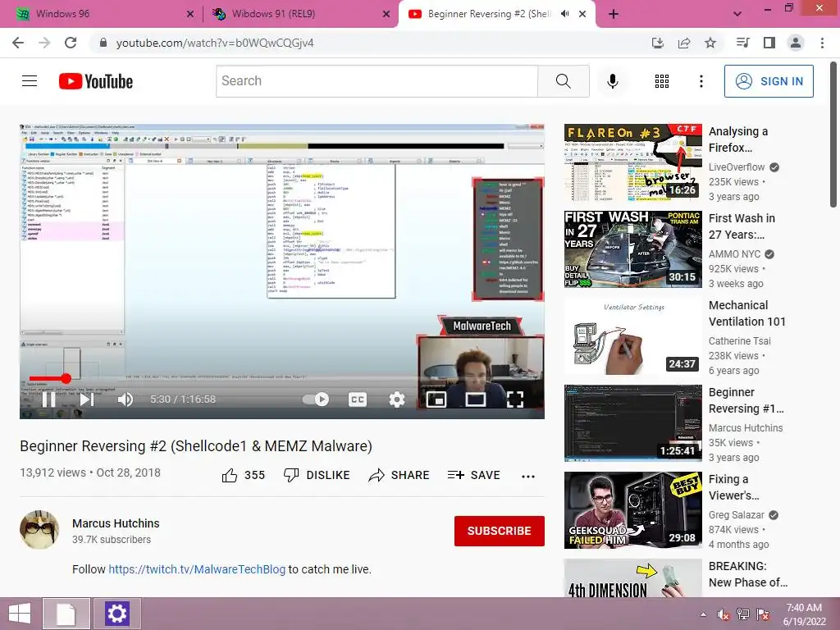Open the Mechanical Ventilation 101 video title
The width and height of the screenshot is (840, 630).
[746, 313]
